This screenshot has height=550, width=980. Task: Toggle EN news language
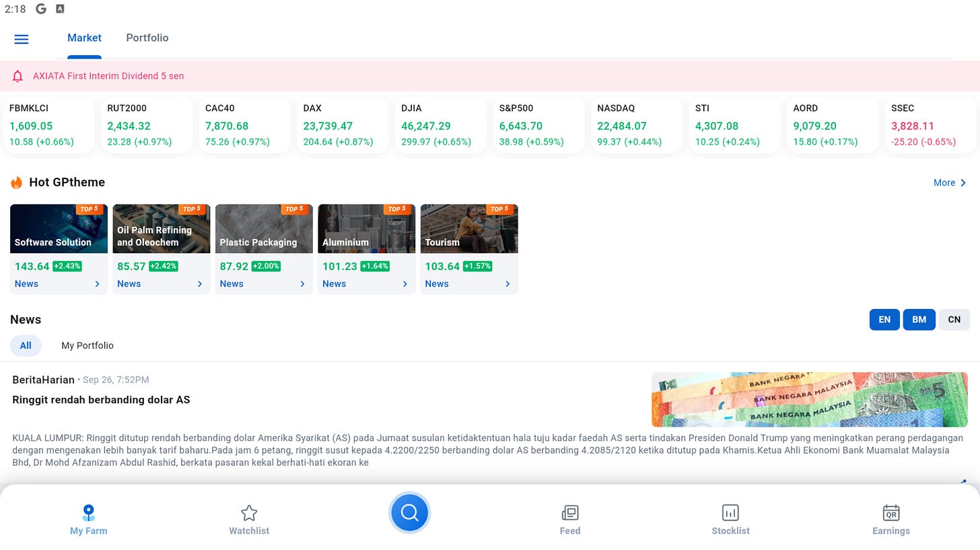coord(884,320)
